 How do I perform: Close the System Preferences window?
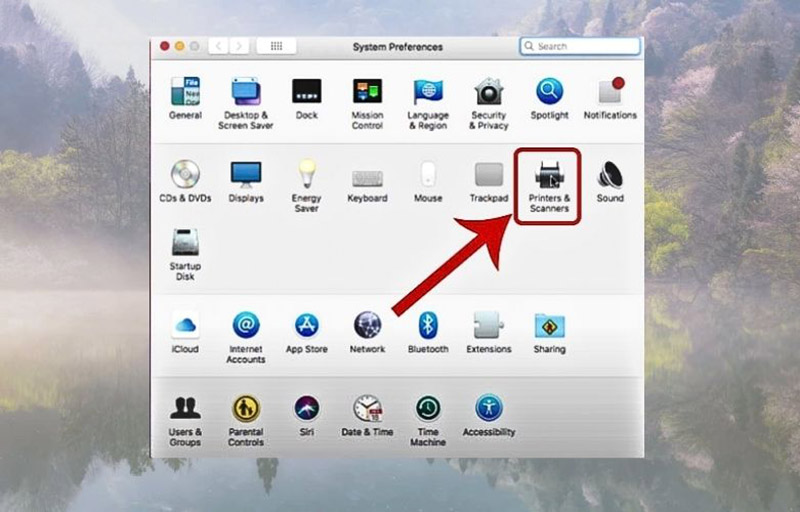[x=164, y=46]
